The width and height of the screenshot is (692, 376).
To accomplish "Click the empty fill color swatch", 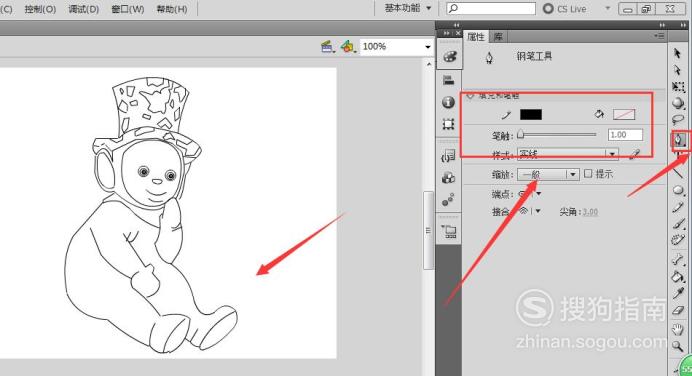I will tap(624, 115).
